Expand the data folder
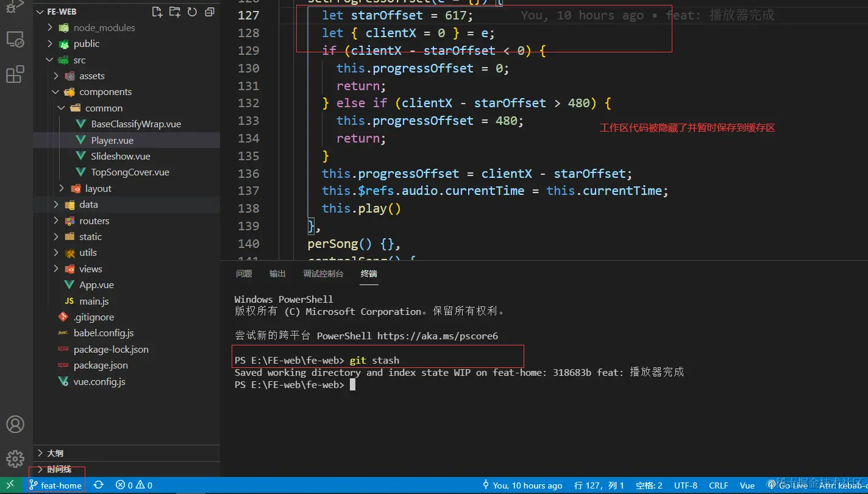Screen dimensions: 868x494 [x=56, y=205]
